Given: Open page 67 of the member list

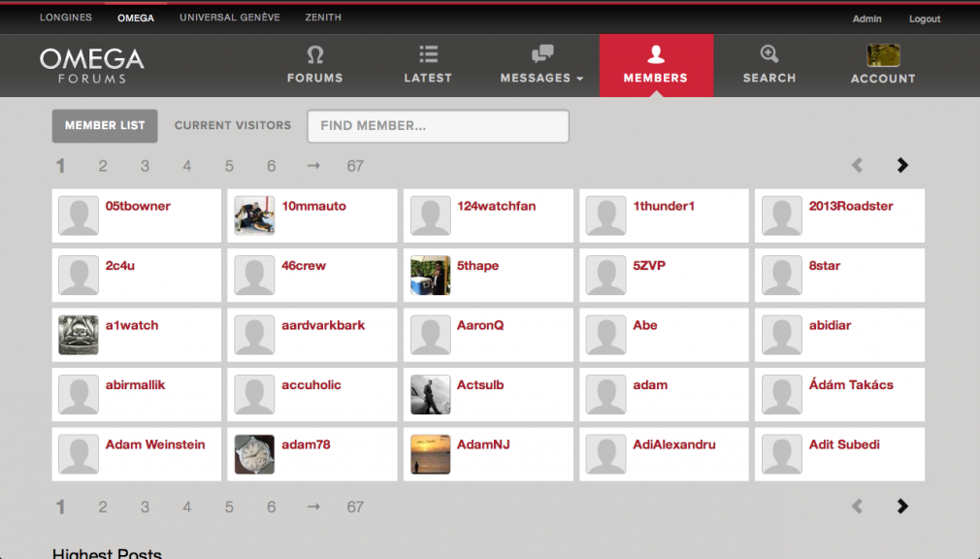Looking at the screenshot, I should [x=354, y=165].
